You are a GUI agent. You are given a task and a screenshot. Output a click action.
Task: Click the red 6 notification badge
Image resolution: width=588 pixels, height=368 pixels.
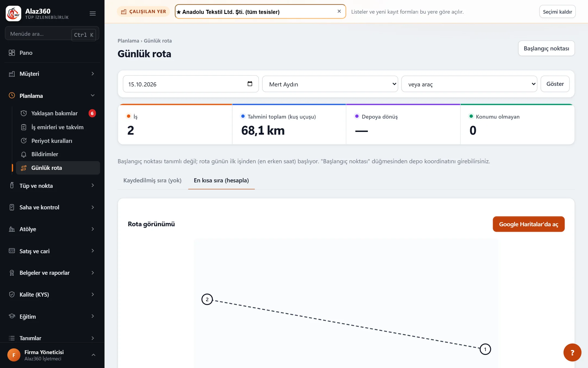(x=92, y=113)
